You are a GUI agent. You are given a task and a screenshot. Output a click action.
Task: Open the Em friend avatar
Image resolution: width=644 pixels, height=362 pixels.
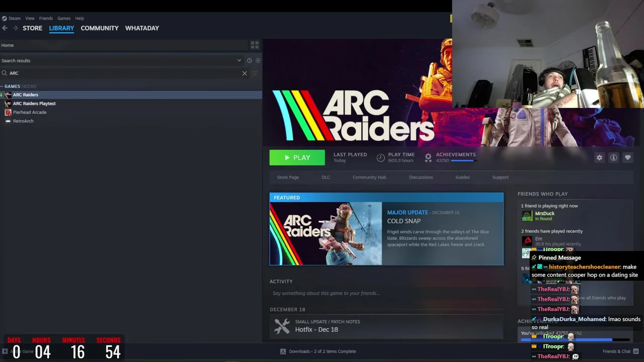[527, 241]
